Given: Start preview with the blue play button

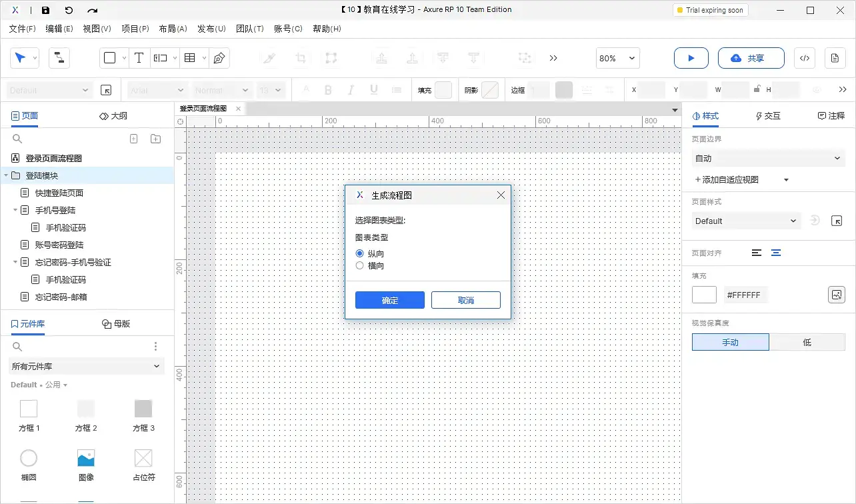Looking at the screenshot, I should [691, 58].
